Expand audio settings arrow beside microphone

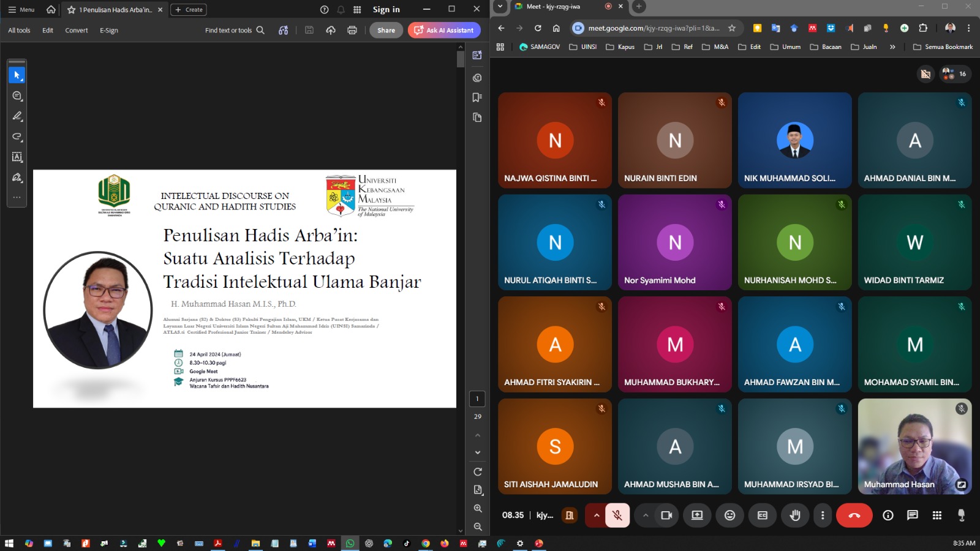(x=596, y=515)
